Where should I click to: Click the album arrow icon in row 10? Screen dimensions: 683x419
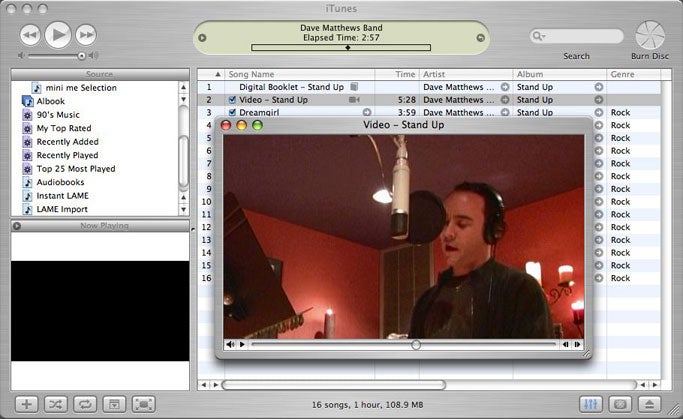pyautogui.click(x=599, y=202)
